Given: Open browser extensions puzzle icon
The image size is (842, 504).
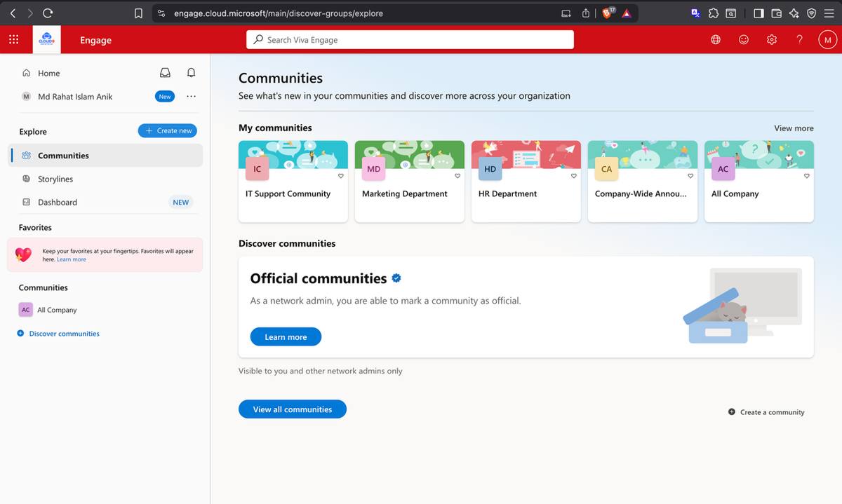Looking at the screenshot, I should click(714, 13).
